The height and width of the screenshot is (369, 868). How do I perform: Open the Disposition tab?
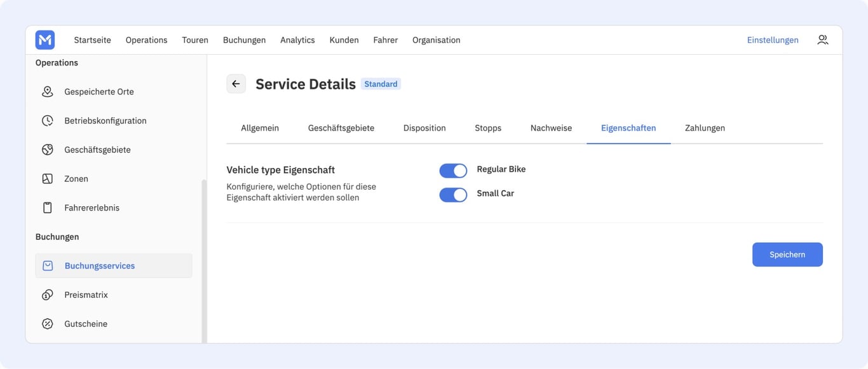(424, 128)
